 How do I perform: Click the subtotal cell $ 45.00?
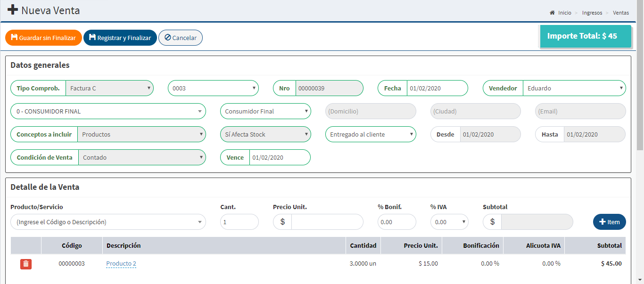click(x=611, y=264)
